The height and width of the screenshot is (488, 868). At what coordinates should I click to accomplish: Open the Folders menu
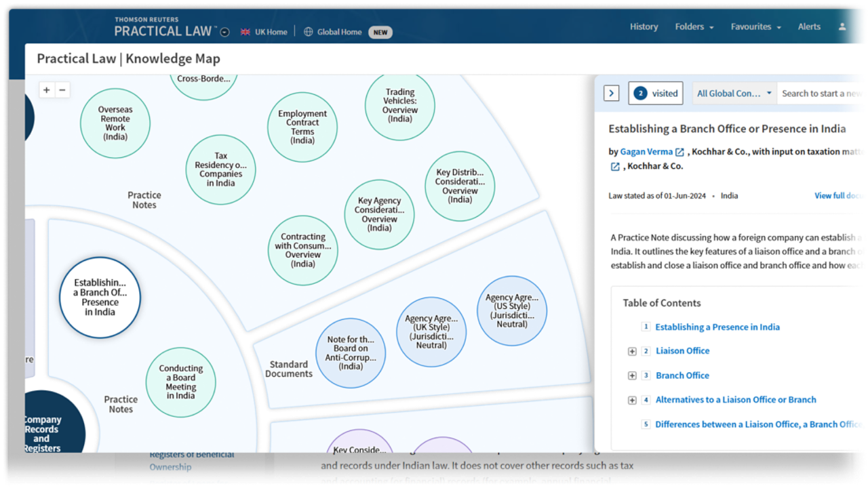pos(694,27)
